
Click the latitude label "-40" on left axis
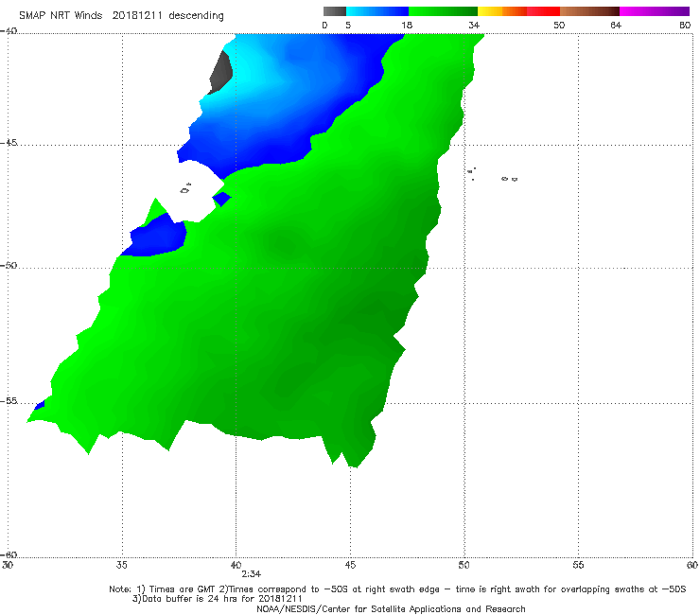[x=9, y=31]
